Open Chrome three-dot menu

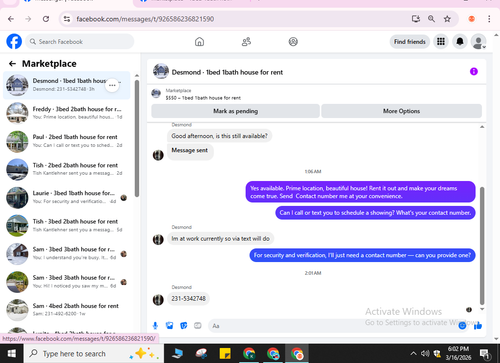click(x=489, y=19)
